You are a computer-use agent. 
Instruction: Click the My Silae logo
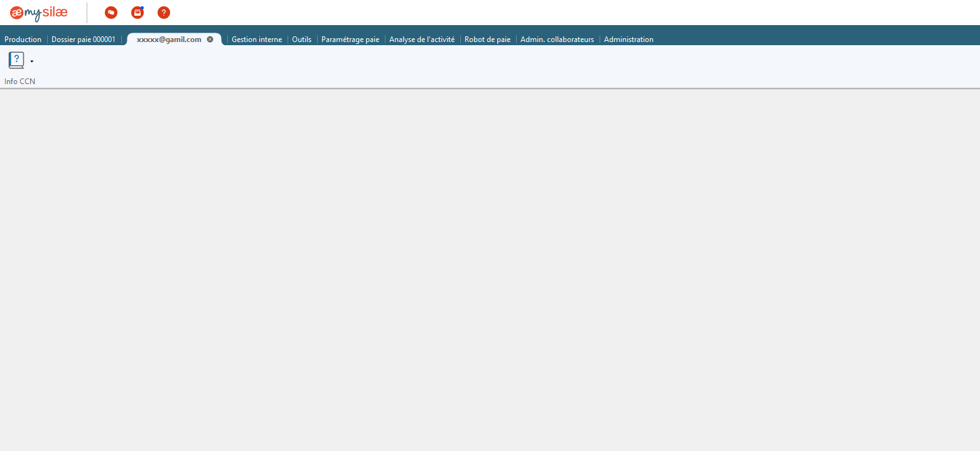pyautogui.click(x=39, y=13)
